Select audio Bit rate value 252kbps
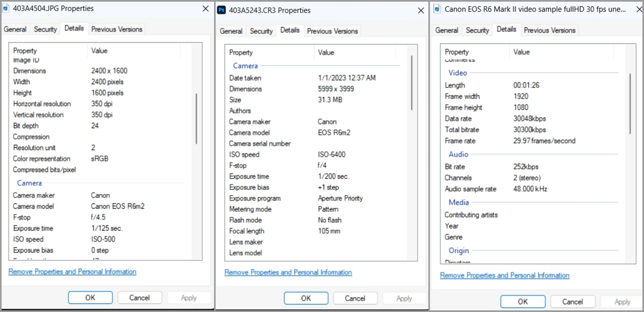 point(526,167)
